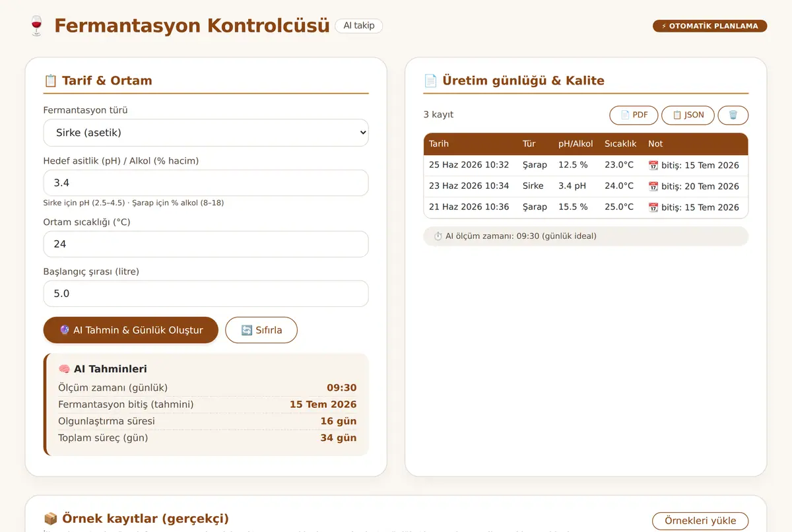This screenshot has height=532, width=792.
Task: Click the 24.0°C temperature cell
Action: point(619,186)
